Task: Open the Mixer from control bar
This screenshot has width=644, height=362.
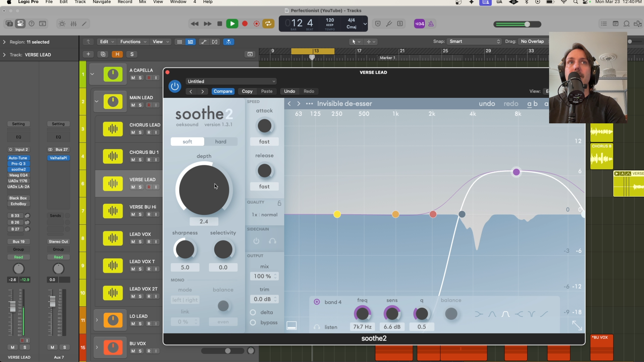Action: click(73, 24)
